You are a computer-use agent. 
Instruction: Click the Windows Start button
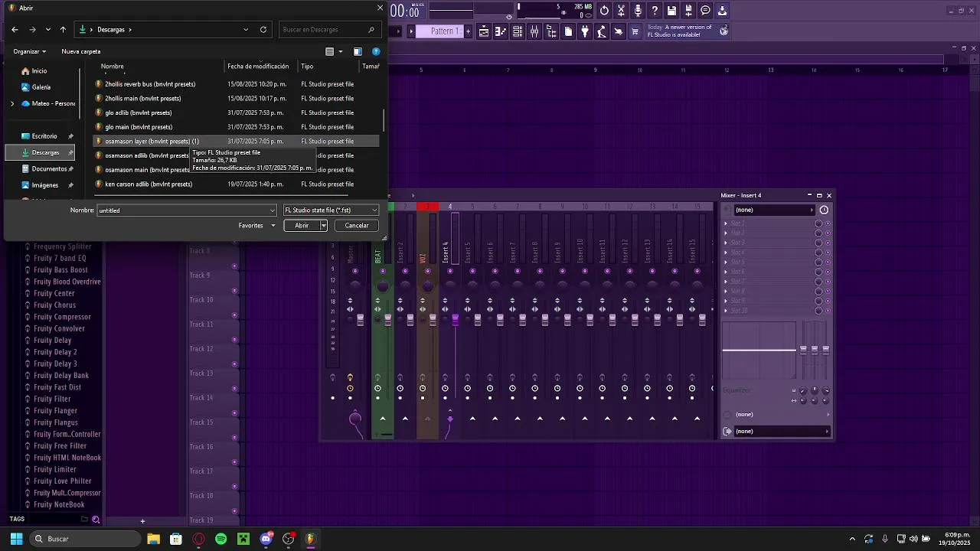16,539
